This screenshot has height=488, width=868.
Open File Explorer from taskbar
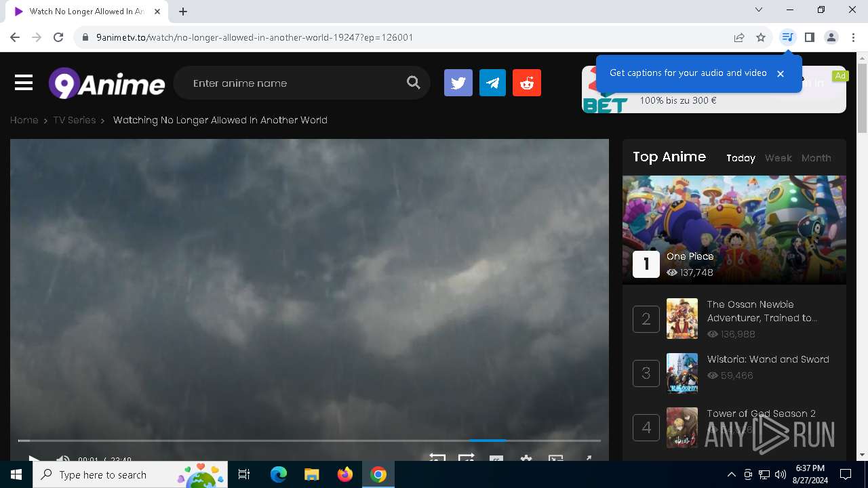pyautogui.click(x=311, y=474)
